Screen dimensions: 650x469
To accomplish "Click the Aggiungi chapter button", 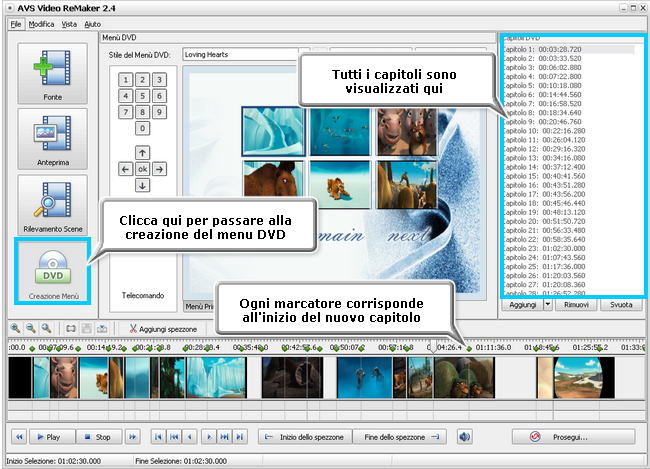I will [522, 305].
